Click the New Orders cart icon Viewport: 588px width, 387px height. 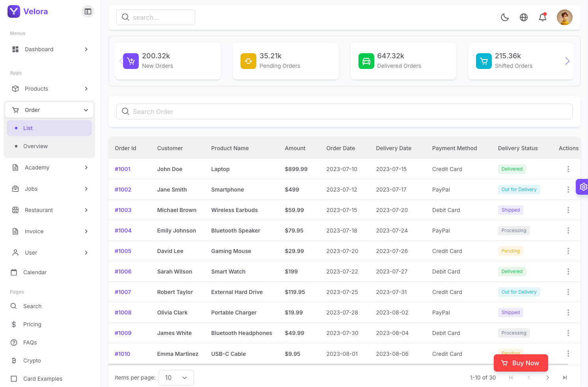point(131,61)
